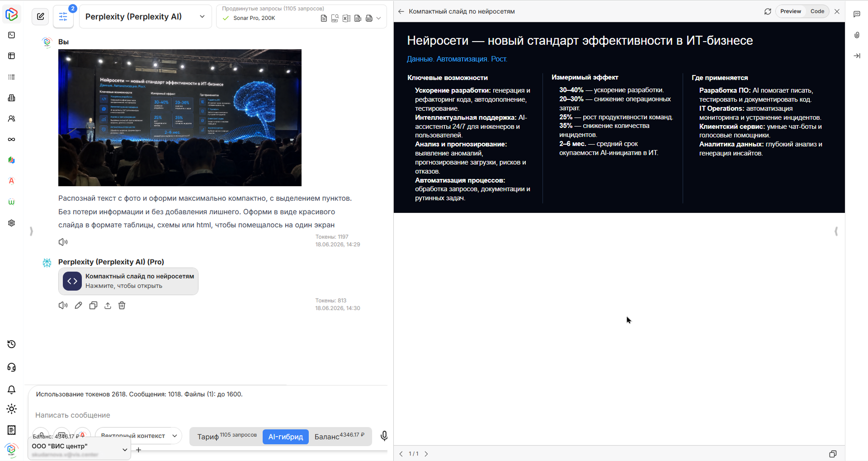Open the infinity icon in left sidebar
This screenshot has height=461, width=868.
(12, 139)
